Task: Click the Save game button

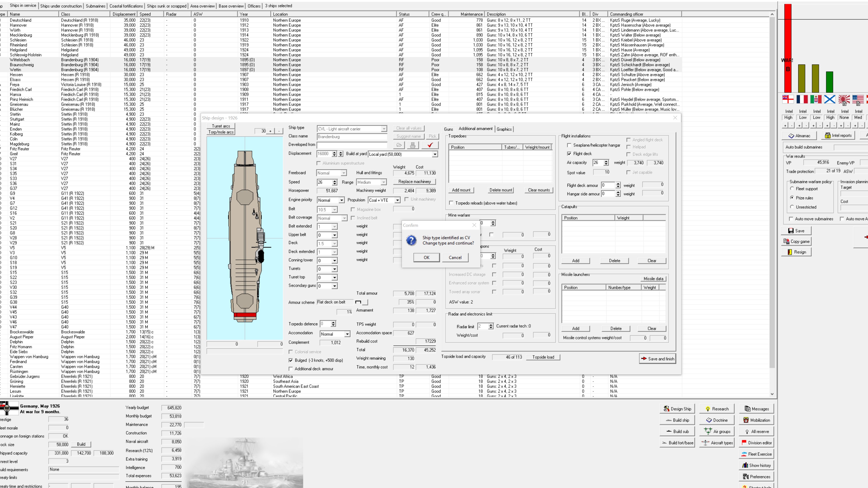Action: click(796, 231)
